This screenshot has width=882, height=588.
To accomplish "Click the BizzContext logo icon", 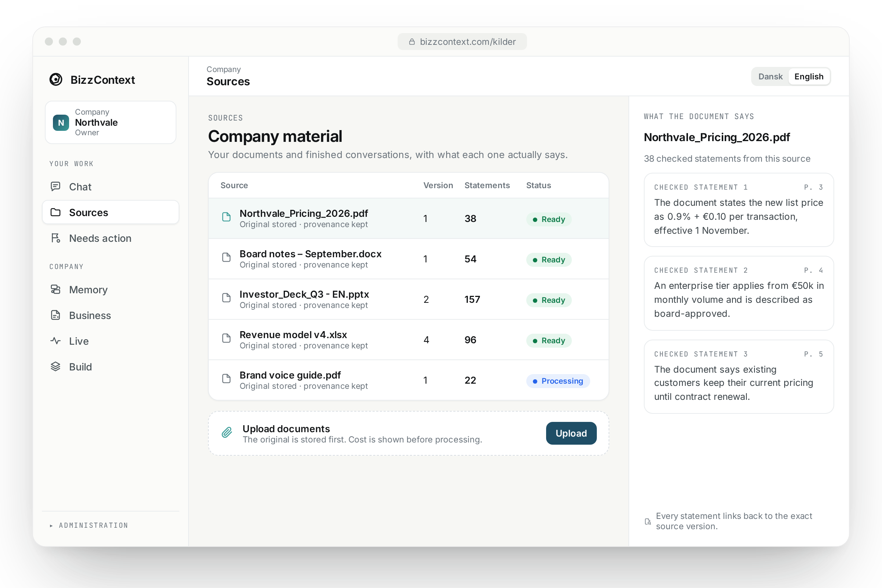I will (56, 79).
